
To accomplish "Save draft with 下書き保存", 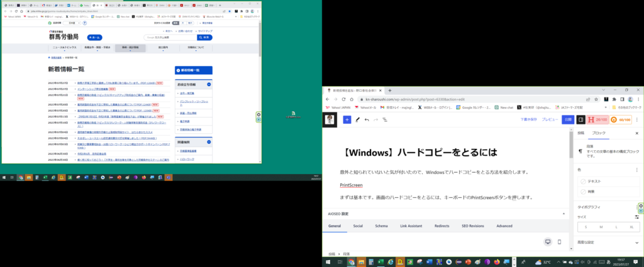I will (x=528, y=120).
